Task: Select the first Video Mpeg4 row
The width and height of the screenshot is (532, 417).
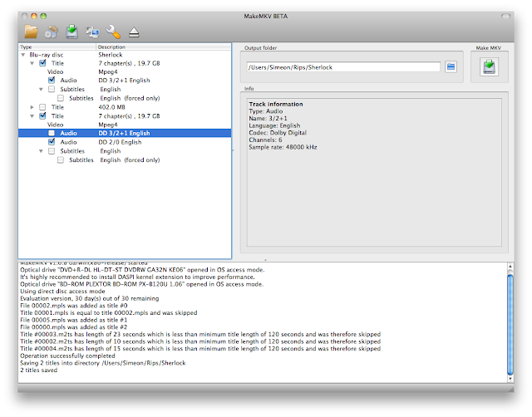Action: tap(125, 72)
